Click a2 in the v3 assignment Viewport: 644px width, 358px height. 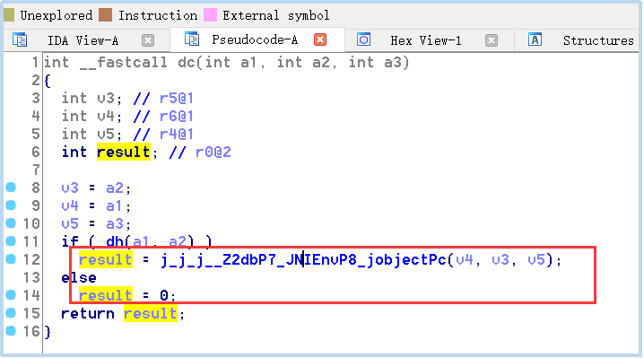click(115, 188)
